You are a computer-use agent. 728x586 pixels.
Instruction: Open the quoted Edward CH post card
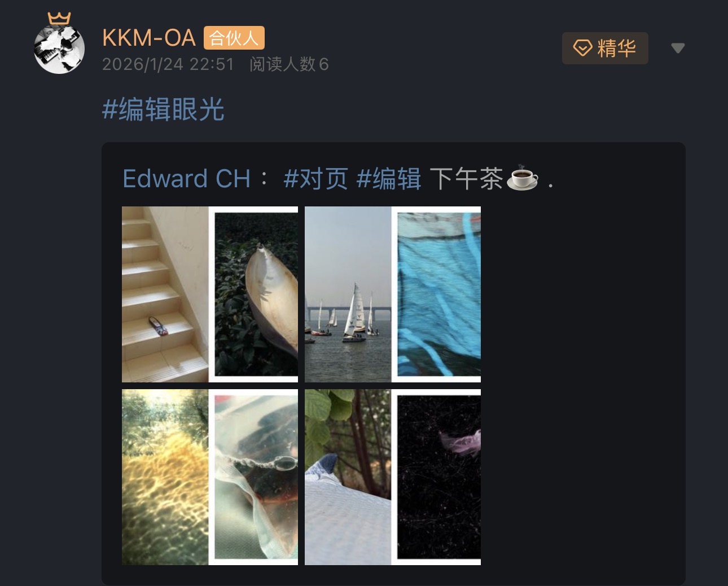point(393,364)
